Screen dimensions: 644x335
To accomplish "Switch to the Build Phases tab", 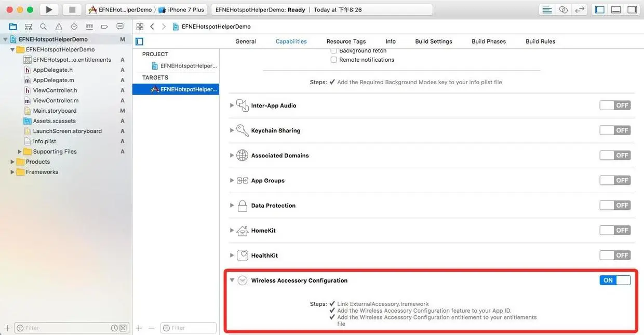I will click(x=489, y=42).
